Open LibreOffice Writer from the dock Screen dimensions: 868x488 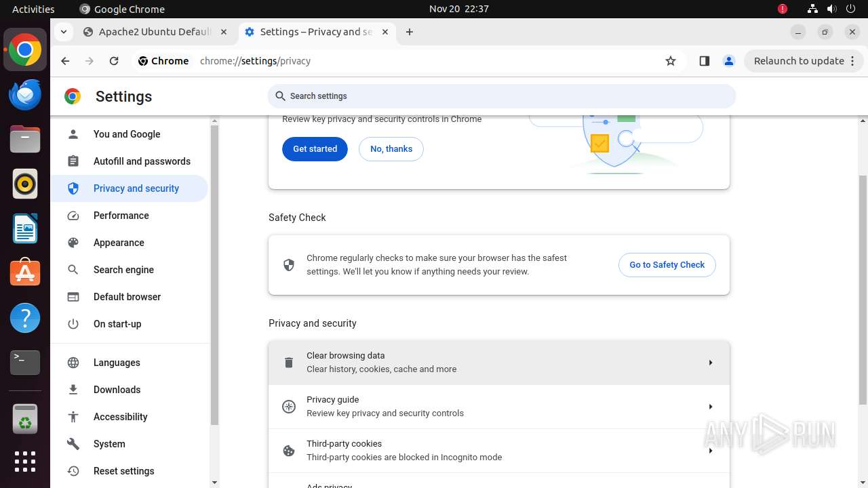25,228
